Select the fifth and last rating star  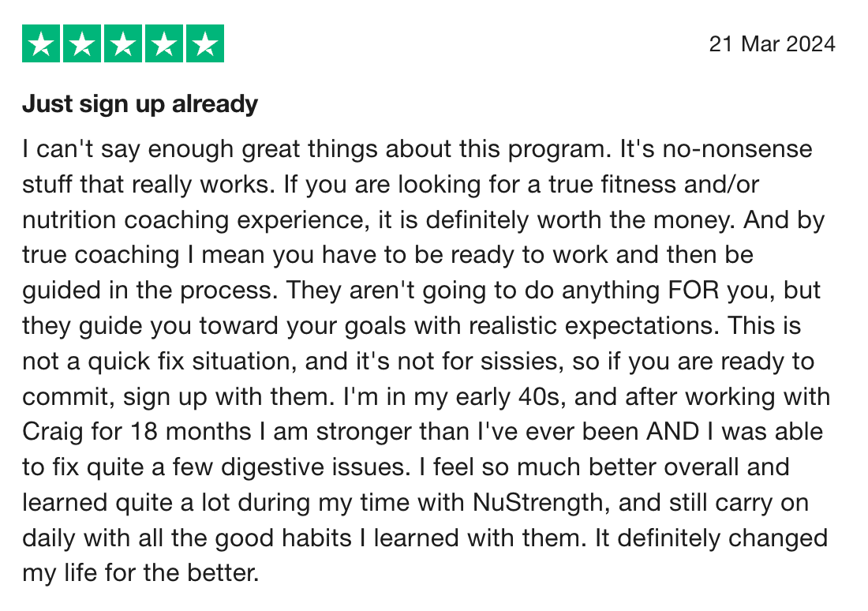click(x=205, y=43)
